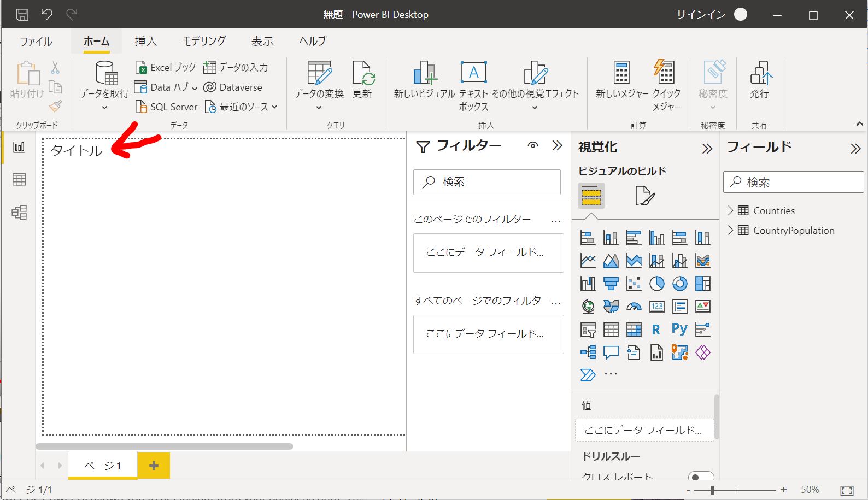Click the SQL Server button
Screen dimensions: 868x500
click(x=166, y=107)
